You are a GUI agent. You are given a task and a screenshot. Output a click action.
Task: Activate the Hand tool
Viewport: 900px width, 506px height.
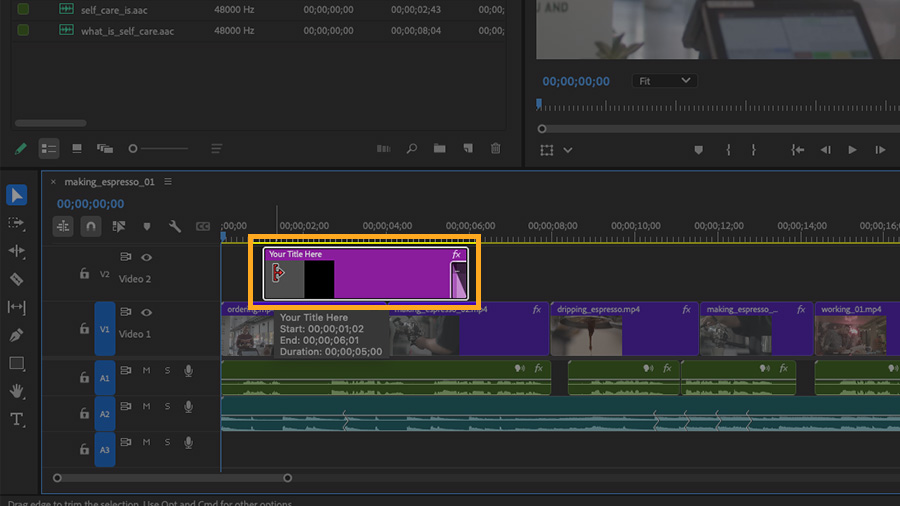tap(16, 391)
